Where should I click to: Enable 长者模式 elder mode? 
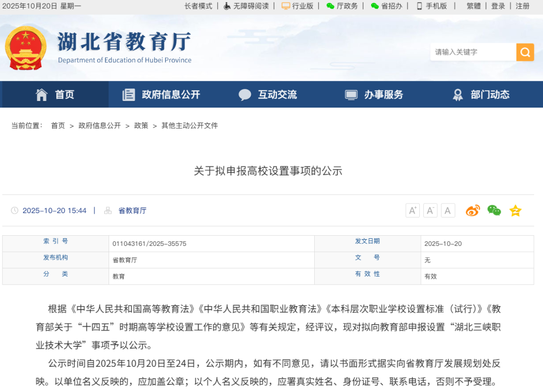(198, 6)
